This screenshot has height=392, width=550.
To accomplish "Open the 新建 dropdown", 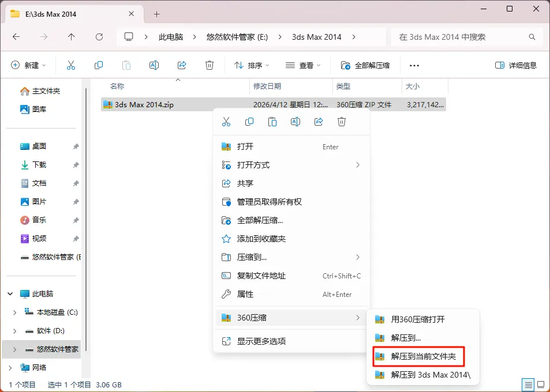I will [29, 65].
